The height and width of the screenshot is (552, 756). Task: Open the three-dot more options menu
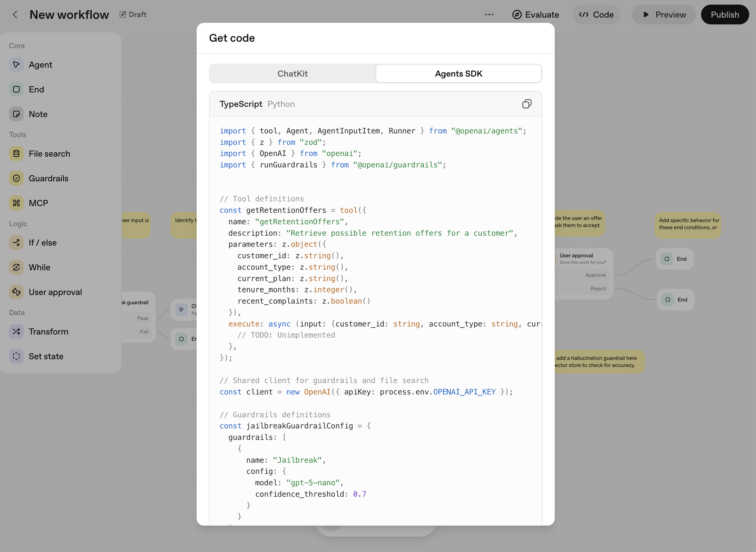pos(489,15)
